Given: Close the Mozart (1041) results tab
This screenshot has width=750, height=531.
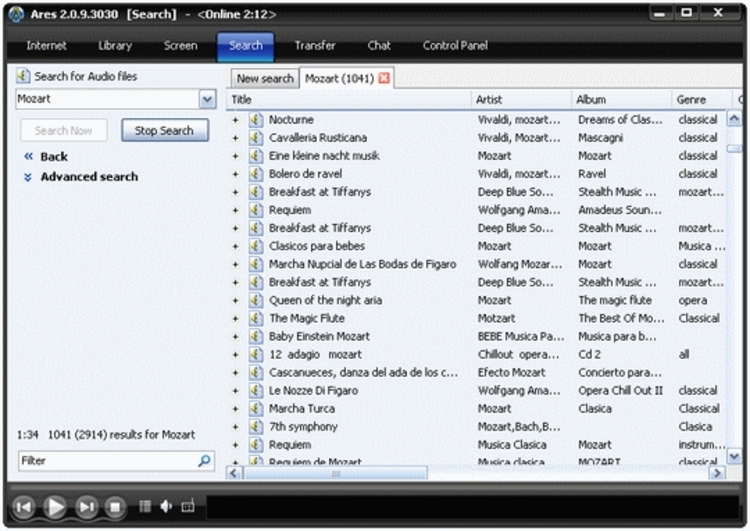Looking at the screenshot, I should 384,78.
